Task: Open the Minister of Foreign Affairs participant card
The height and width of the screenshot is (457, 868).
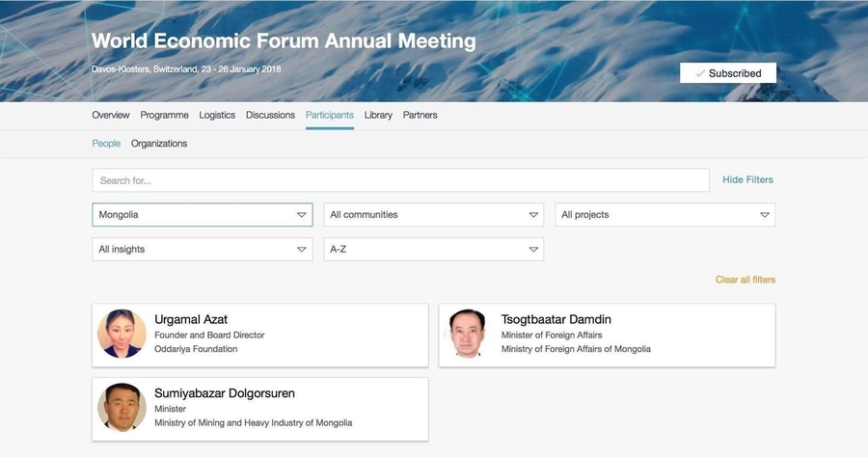Action: tap(607, 335)
